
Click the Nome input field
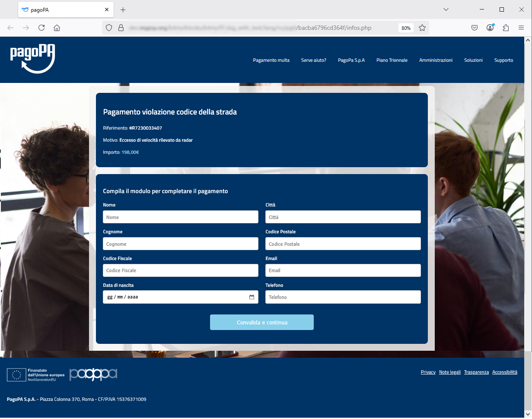click(181, 217)
